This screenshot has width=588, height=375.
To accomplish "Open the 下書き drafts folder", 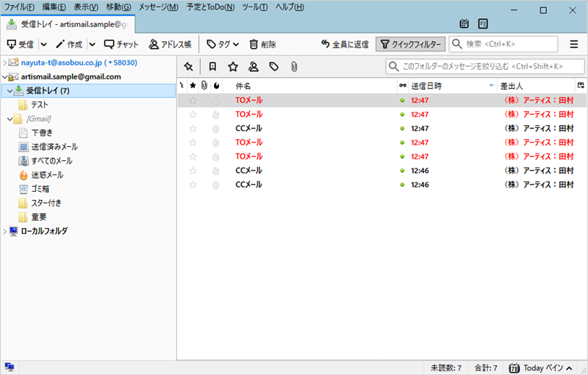I will pos(42,133).
